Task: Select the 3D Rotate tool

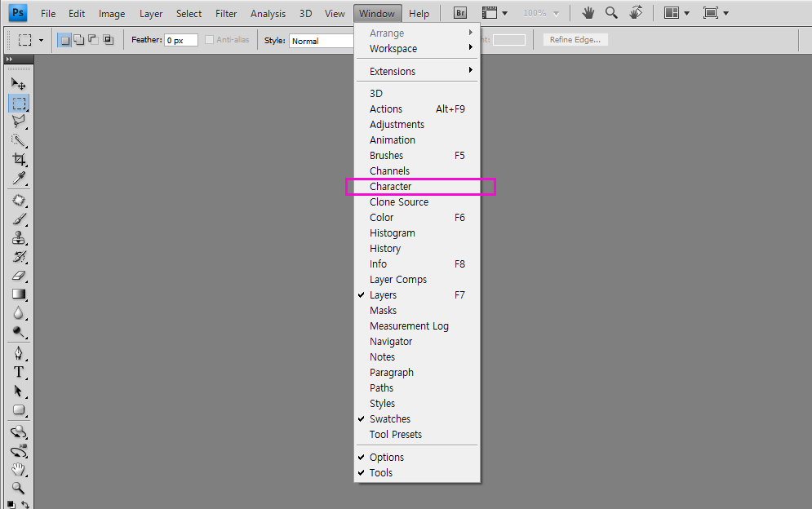Action: point(19,432)
